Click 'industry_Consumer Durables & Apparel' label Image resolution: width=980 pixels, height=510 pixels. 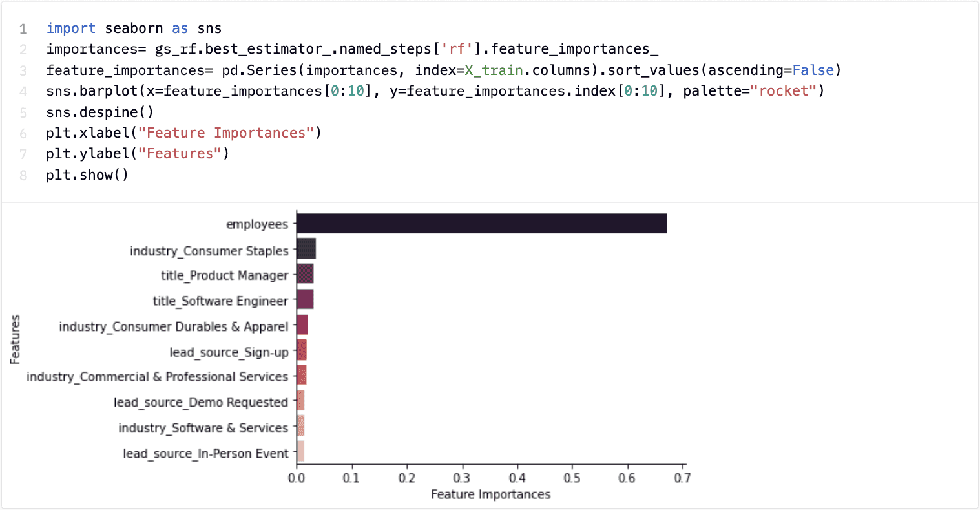[174, 326]
